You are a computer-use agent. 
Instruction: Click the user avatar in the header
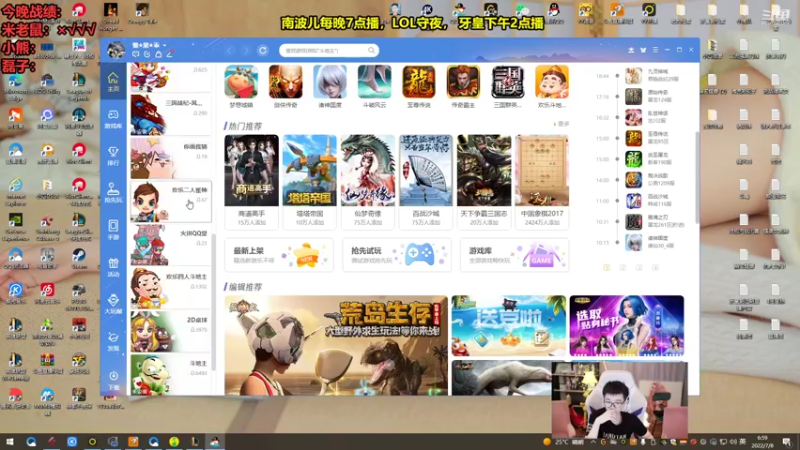click(x=116, y=50)
